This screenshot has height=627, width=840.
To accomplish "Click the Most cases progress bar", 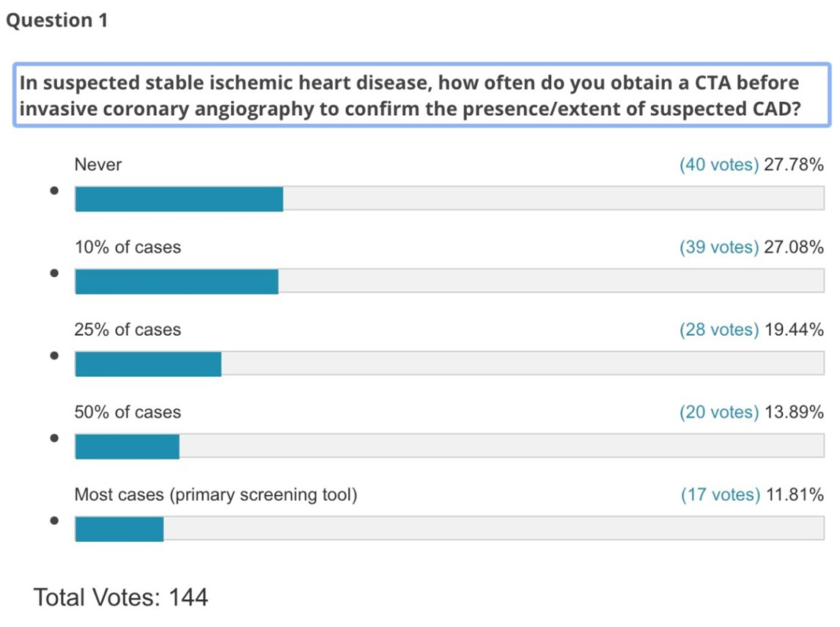I will [x=449, y=529].
